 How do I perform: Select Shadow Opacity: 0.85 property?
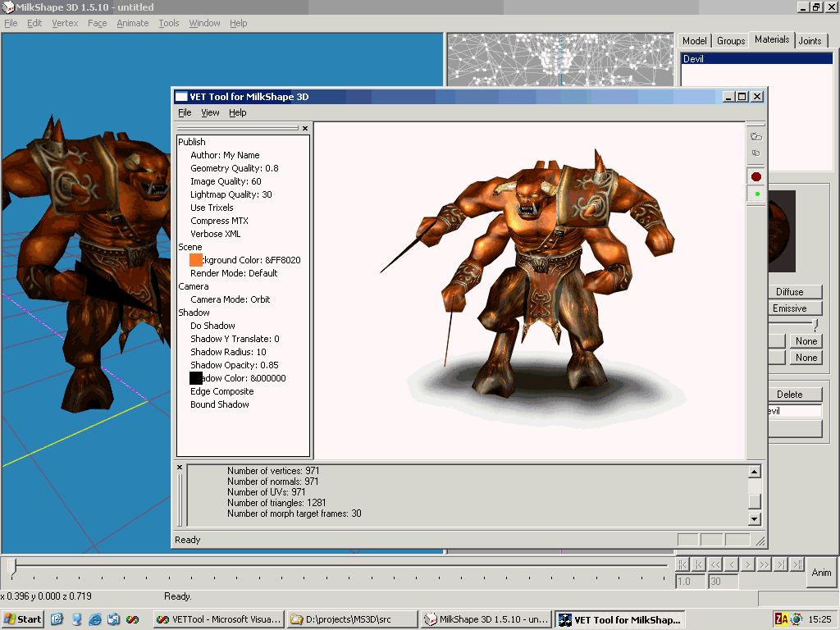click(235, 365)
